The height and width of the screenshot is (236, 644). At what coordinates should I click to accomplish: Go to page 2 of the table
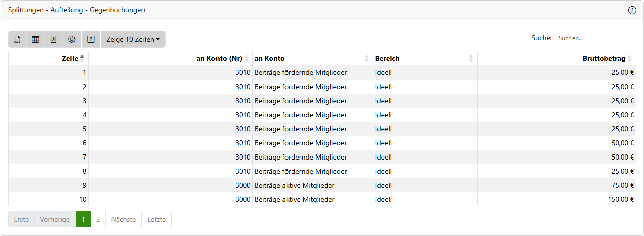tap(98, 219)
